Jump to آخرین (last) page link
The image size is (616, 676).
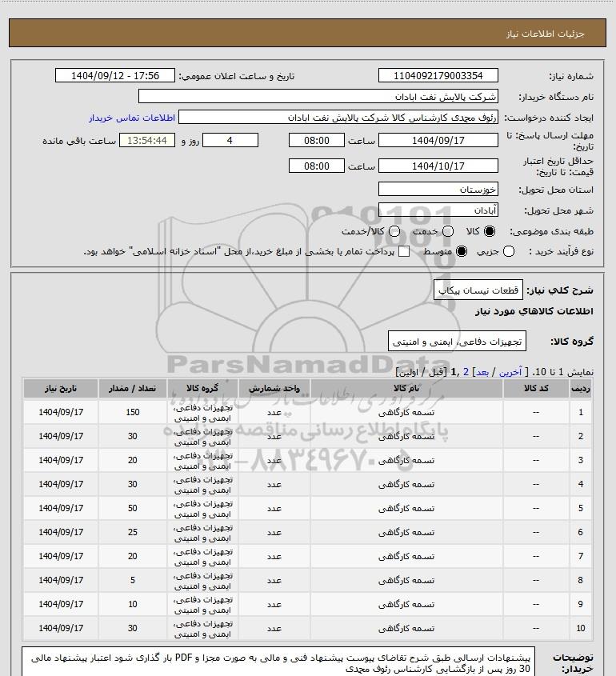(510, 372)
